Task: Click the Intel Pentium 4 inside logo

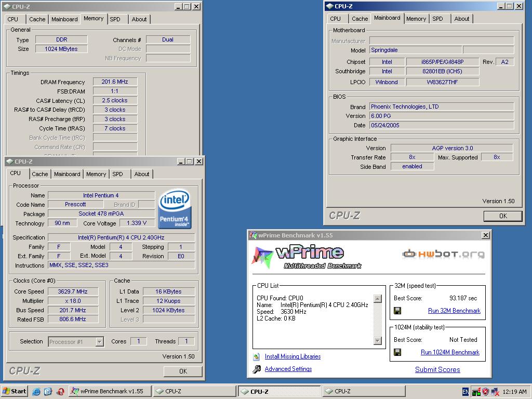Action: point(175,209)
